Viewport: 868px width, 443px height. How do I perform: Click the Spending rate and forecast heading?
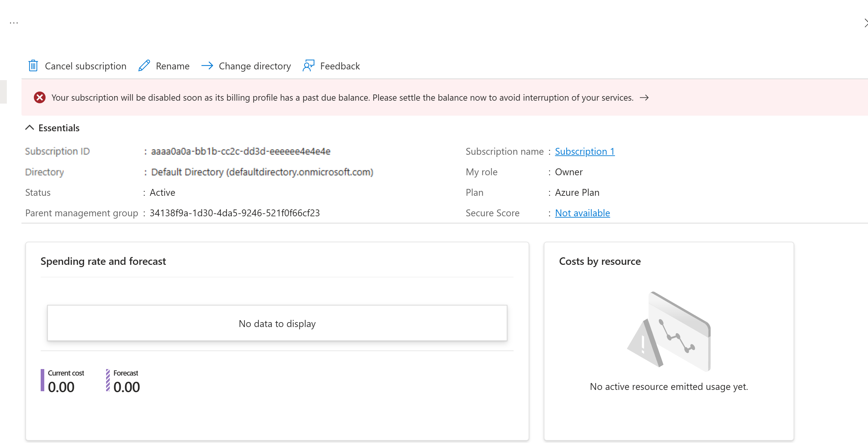[103, 261]
